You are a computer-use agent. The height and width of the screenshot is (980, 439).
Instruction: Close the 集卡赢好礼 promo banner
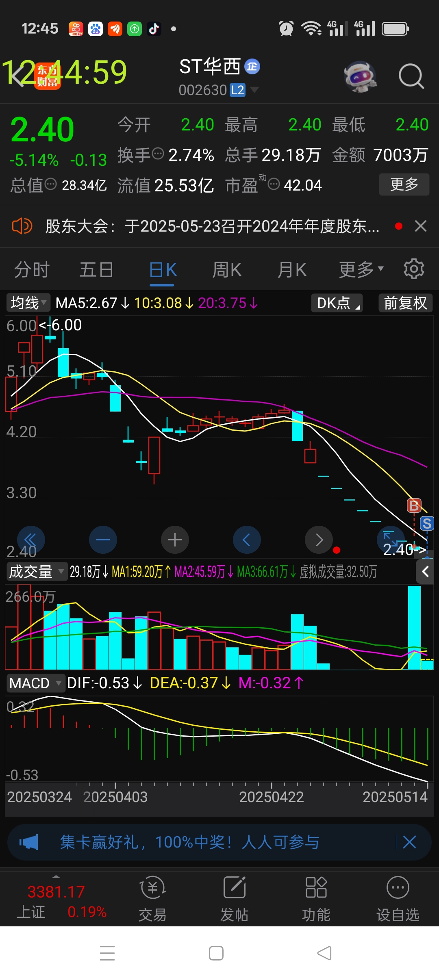[x=409, y=842]
